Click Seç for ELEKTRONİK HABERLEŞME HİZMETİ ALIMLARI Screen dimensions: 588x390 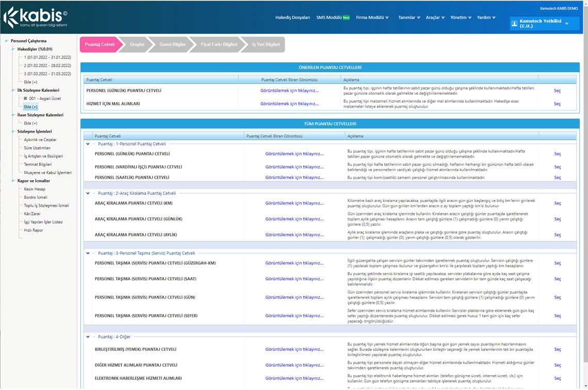(x=558, y=378)
